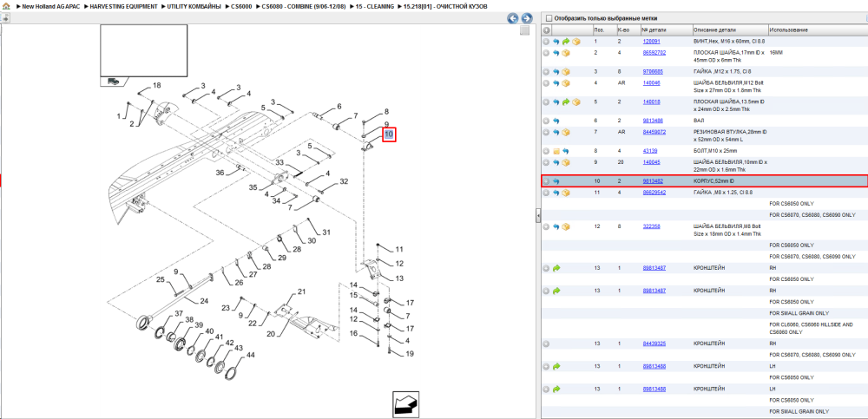Click the round header icon in parts table
Image resolution: width=868 pixels, height=419 pixels.
click(546, 30)
